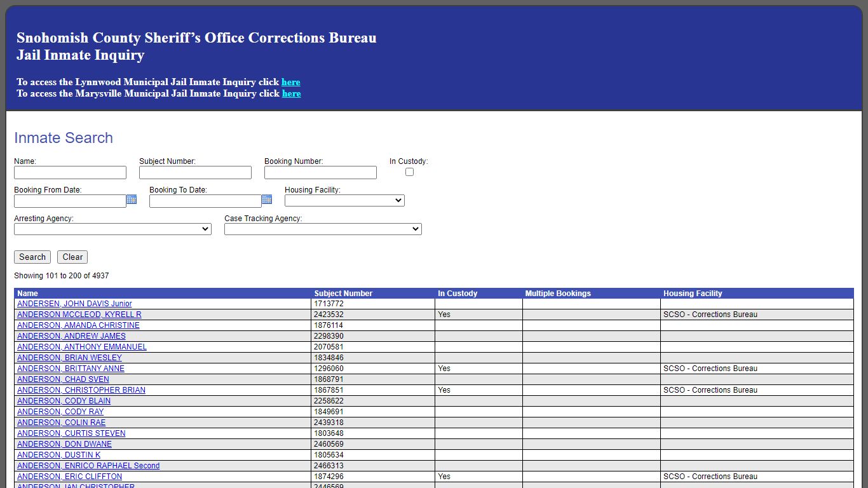Screen dimensions: 868x488
Task: Open record for ANDERSON, ANTHONY EMMANUEL
Action: [82, 347]
